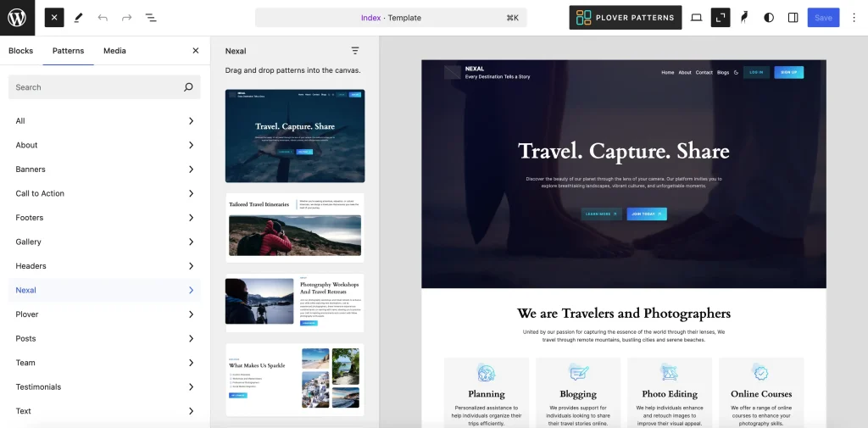Toggle the settings sidebar panel
This screenshot has height=428, width=868.
tap(793, 17)
